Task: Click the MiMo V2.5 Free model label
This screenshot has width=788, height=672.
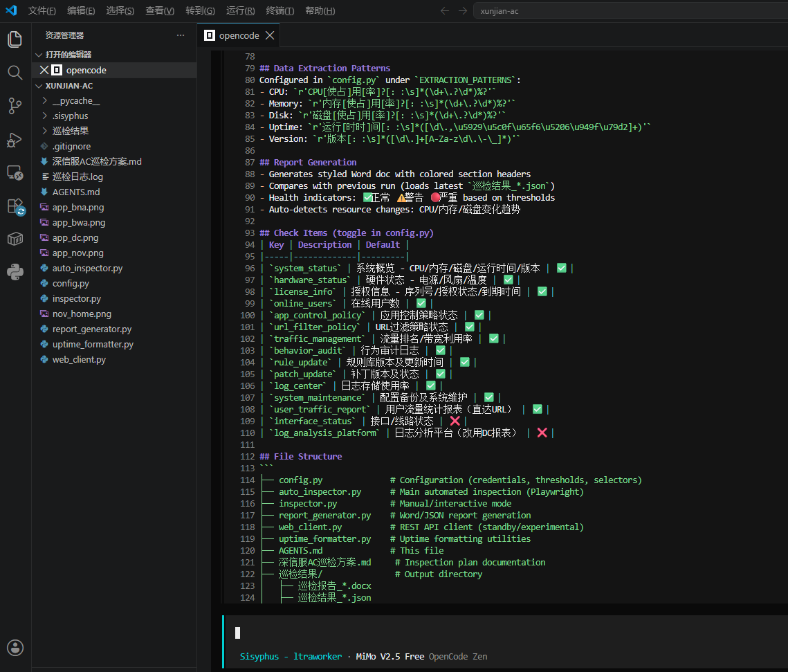Action: [x=390, y=656]
